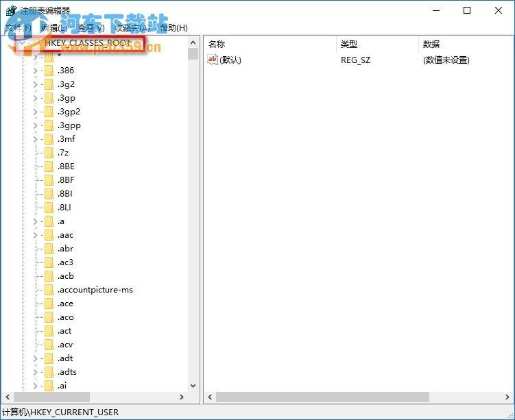
Task: Click the REG_SZ type cell
Action: [355, 60]
